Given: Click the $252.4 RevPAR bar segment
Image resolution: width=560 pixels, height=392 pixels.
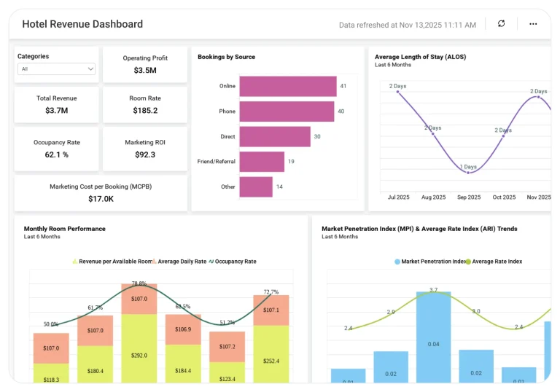Looking at the screenshot, I should tap(271, 354).
